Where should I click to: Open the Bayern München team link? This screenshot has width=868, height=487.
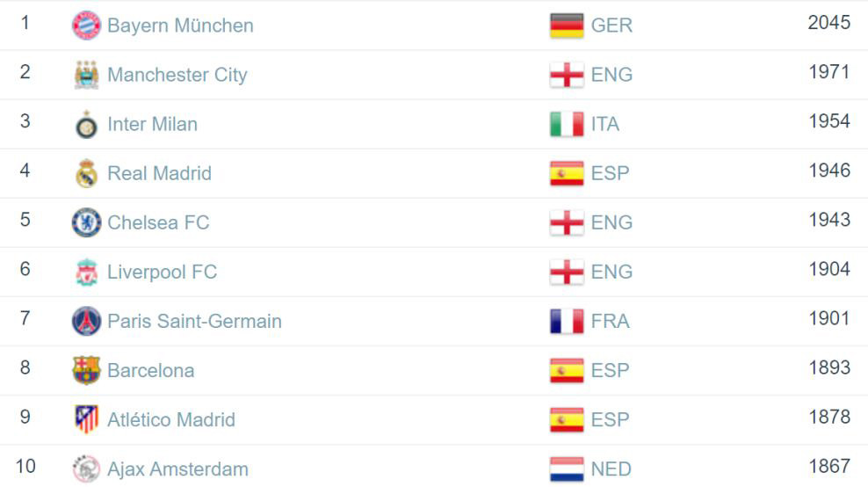[x=180, y=25]
